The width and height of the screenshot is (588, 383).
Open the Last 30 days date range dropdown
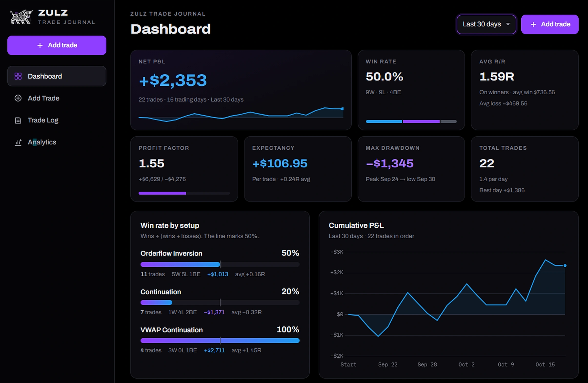(486, 24)
